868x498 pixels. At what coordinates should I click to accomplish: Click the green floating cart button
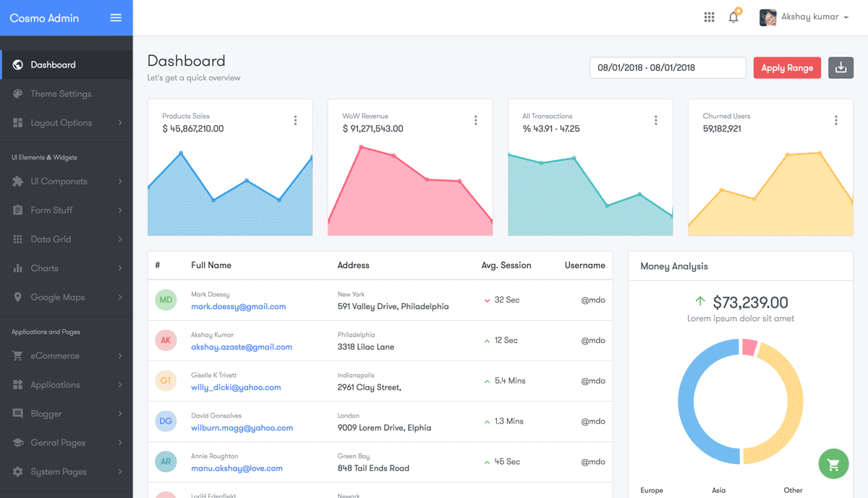833,464
